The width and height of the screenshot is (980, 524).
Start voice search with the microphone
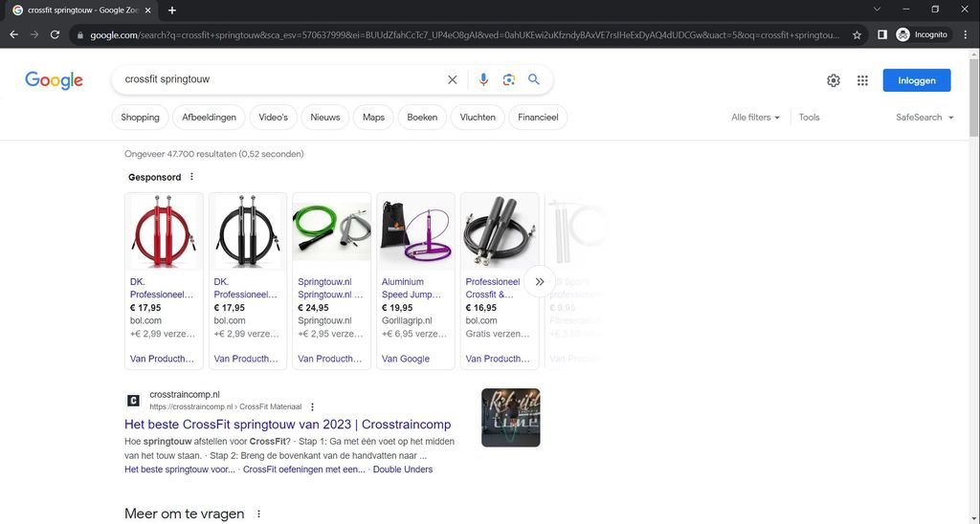coord(483,80)
